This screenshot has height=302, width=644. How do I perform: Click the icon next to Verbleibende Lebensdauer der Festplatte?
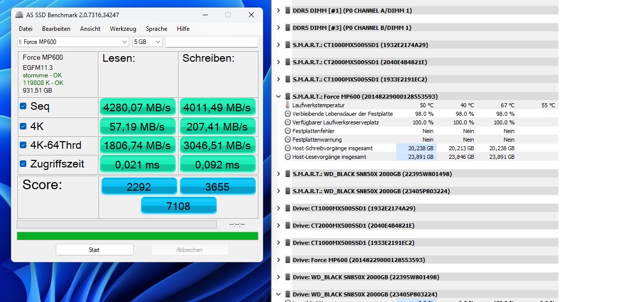(x=288, y=114)
